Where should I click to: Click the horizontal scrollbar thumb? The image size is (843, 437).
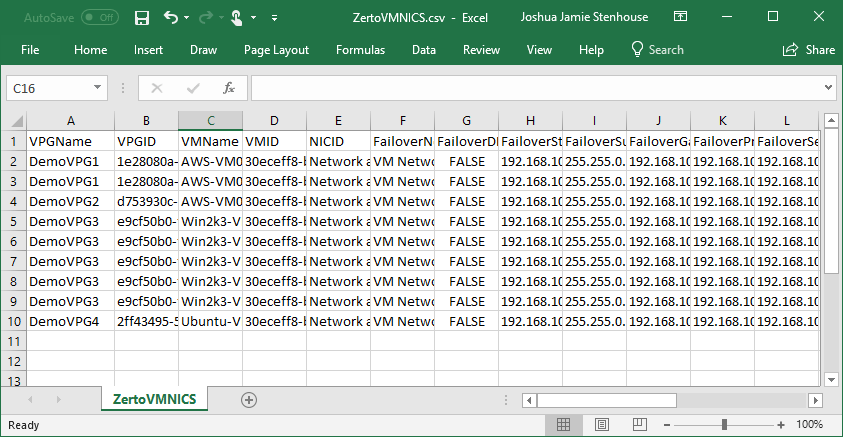click(606, 400)
